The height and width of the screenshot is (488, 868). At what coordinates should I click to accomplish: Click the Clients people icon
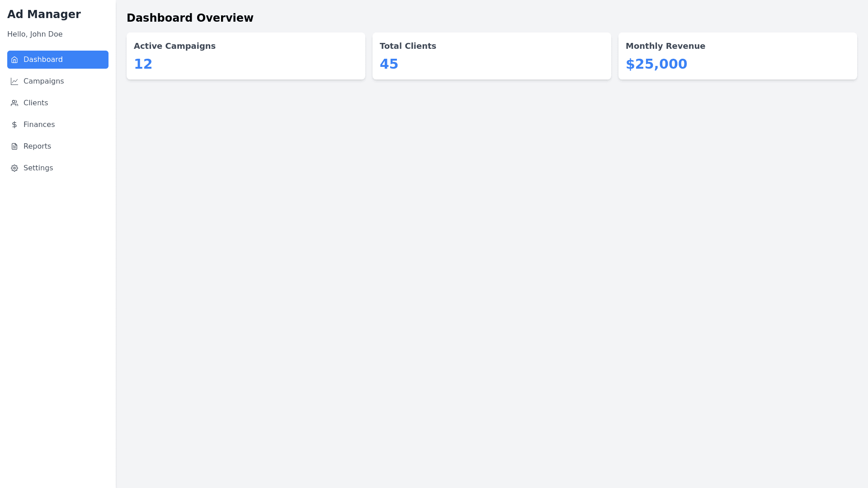click(x=14, y=103)
